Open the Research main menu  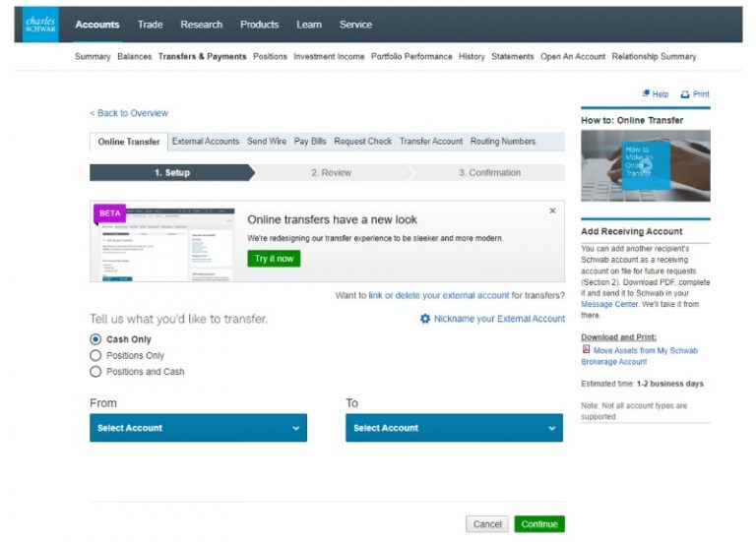[202, 25]
